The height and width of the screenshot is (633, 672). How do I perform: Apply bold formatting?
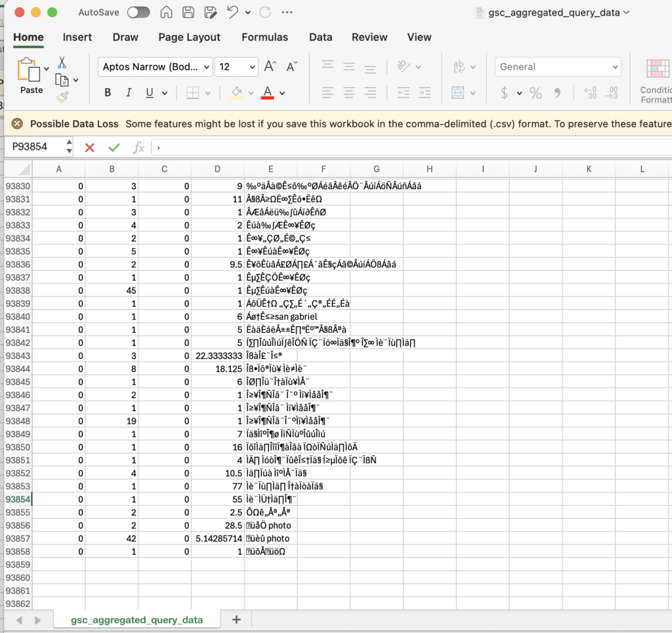(107, 92)
